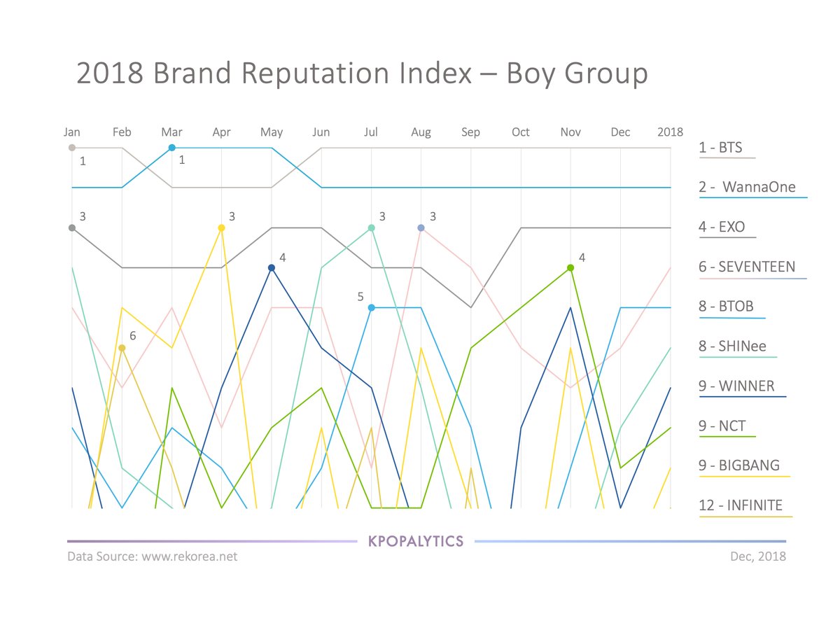Select the Oct axis label
Viewport: 840px width, 630px height.
coord(520,132)
